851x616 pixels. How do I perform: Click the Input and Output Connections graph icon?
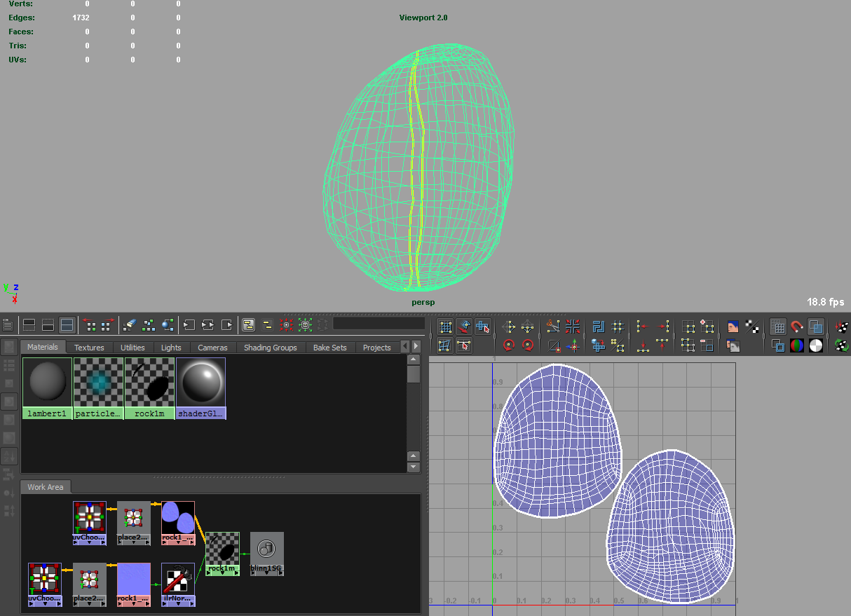tap(207, 324)
